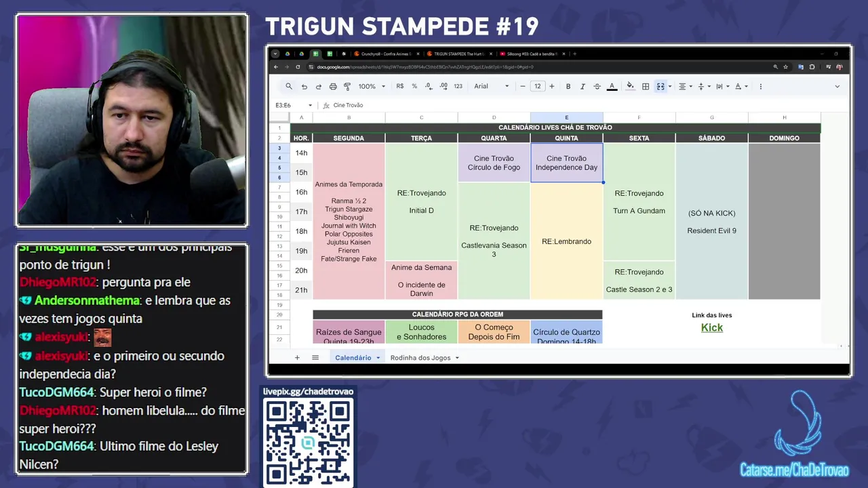Toggle italic formatting

pyautogui.click(x=583, y=86)
